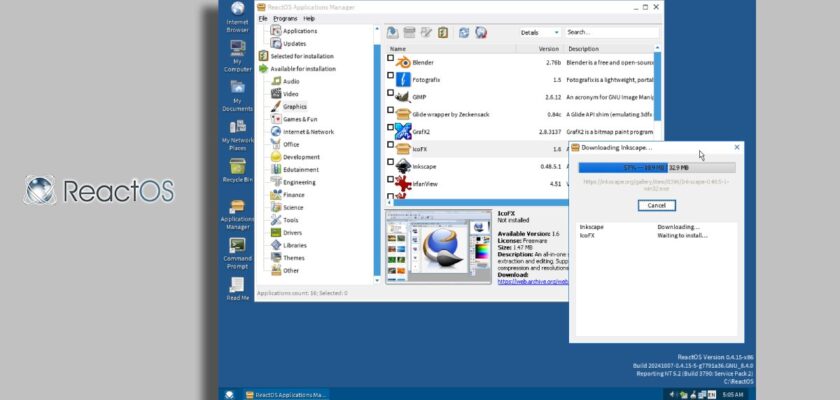The width and height of the screenshot is (840, 400).
Task: Select the IrfanView app icon in list
Action: pos(403,184)
